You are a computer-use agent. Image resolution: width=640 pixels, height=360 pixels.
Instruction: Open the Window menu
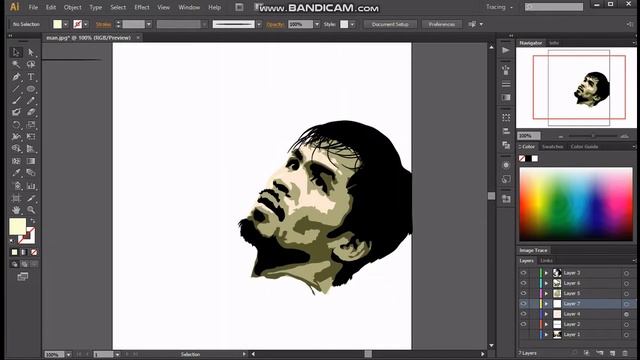tap(189, 7)
